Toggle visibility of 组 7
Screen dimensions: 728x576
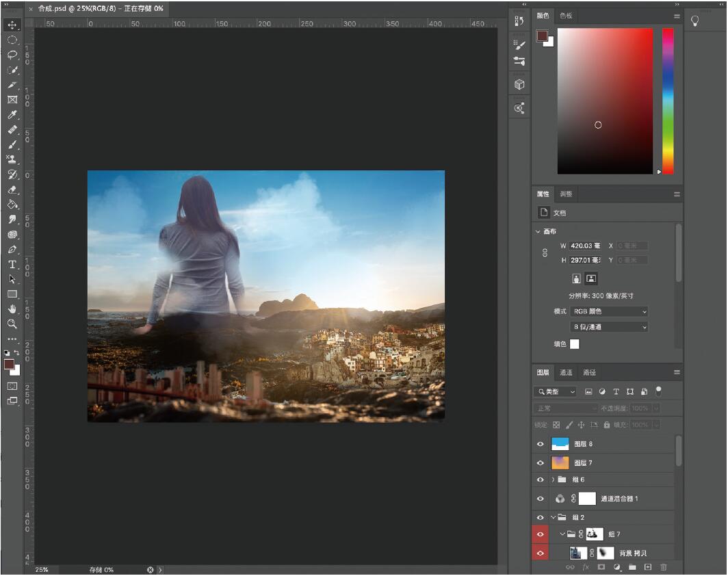click(540, 534)
